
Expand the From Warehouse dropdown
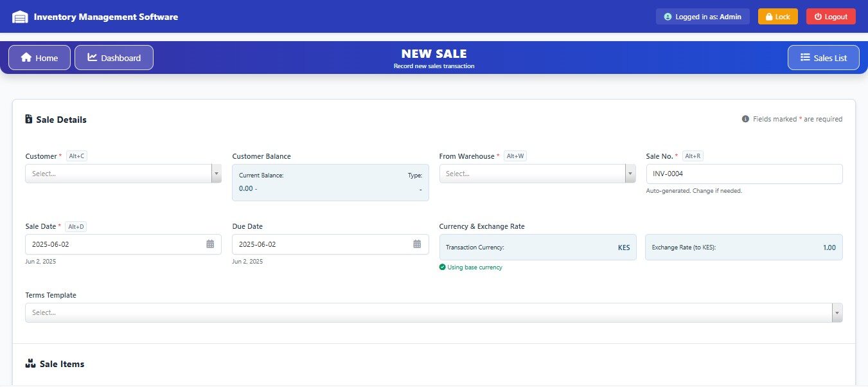tap(630, 174)
